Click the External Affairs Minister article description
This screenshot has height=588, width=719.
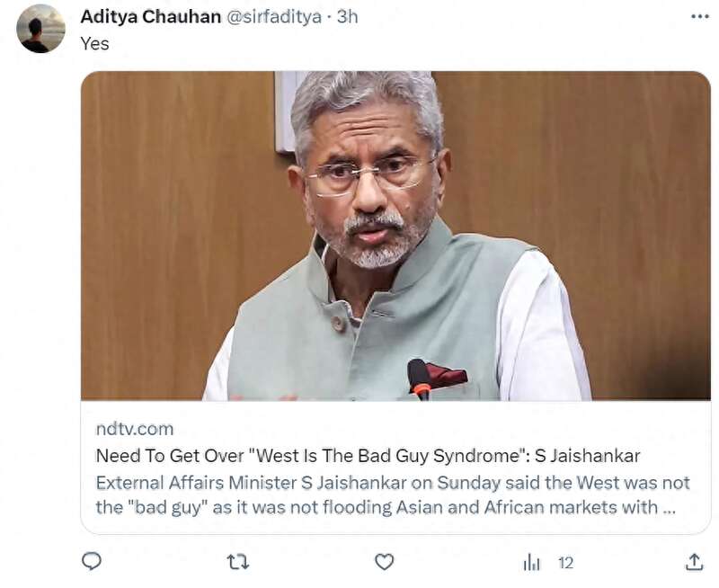pyautogui.click(x=393, y=495)
